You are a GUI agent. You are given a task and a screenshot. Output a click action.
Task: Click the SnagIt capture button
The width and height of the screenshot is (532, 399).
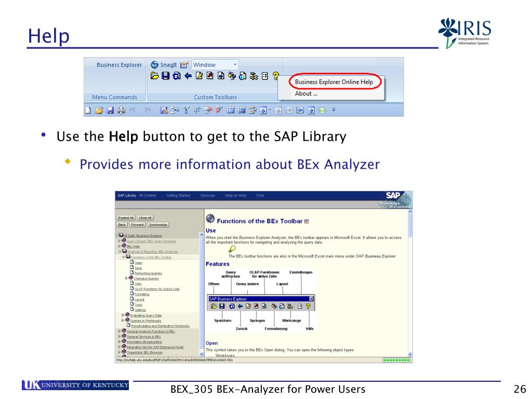coord(164,64)
